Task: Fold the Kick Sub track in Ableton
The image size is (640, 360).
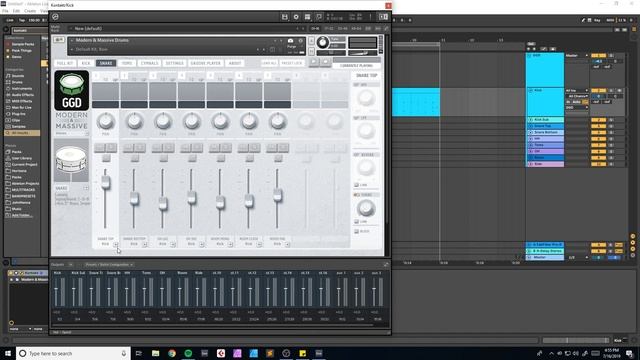Action: [531, 120]
